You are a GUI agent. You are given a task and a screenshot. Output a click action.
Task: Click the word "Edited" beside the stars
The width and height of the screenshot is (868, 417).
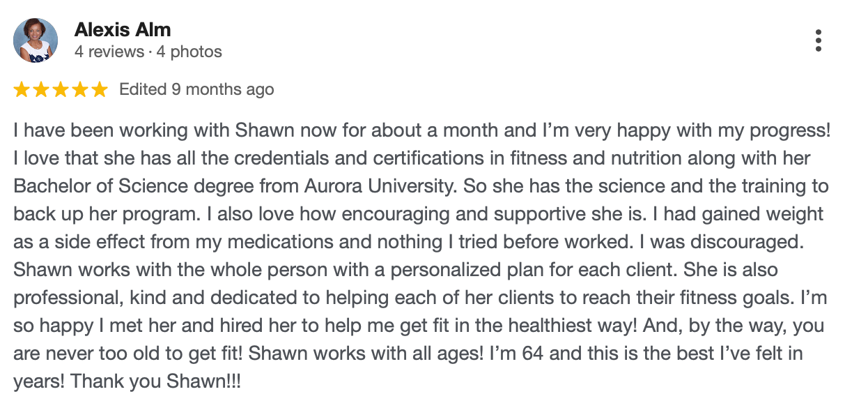coord(143,89)
